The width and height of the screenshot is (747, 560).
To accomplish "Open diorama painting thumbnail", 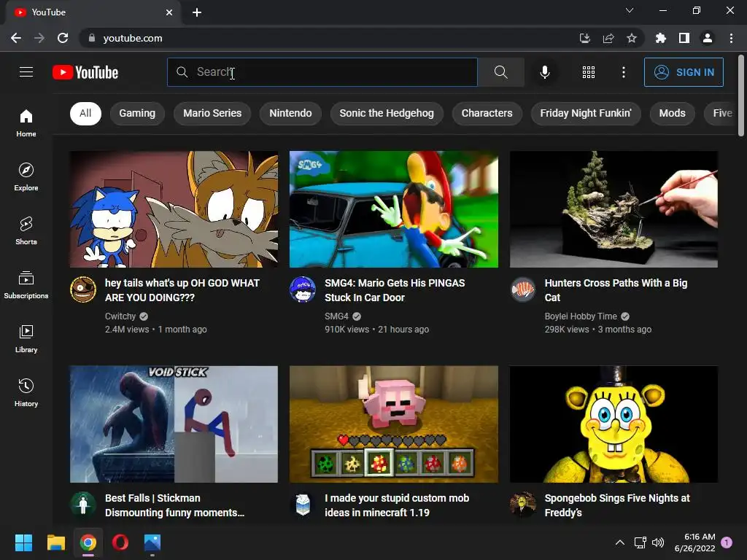I will tap(614, 209).
